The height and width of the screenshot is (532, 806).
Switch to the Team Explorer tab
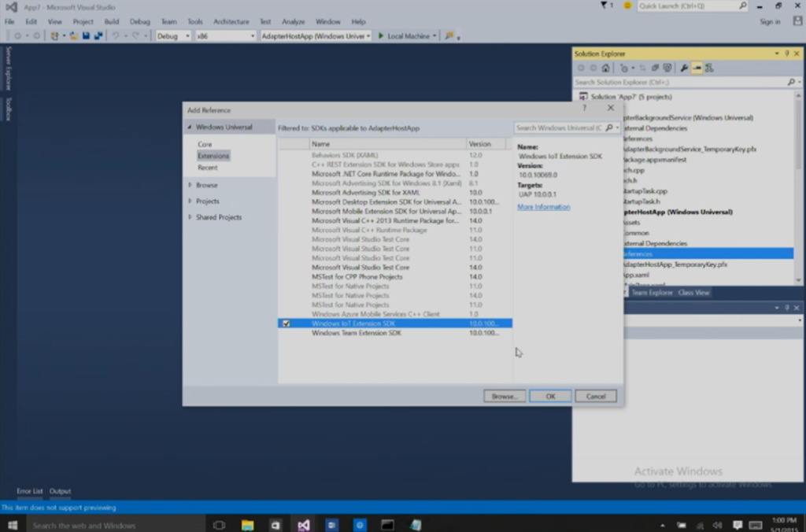[652, 293]
